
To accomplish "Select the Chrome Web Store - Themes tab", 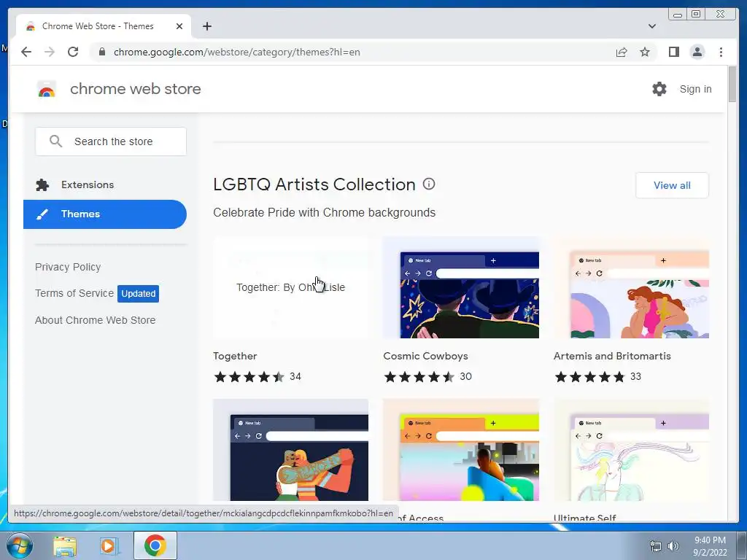I will click(x=104, y=26).
